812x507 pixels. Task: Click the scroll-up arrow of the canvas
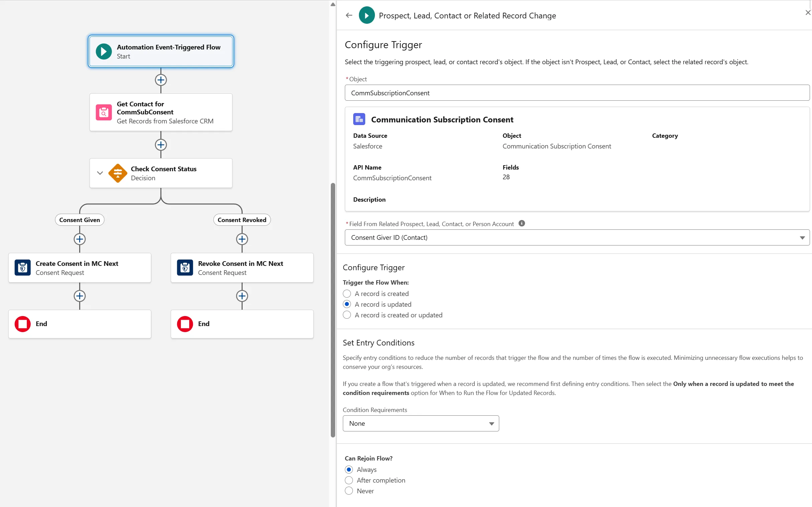pyautogui.click(x=332, y=4)
